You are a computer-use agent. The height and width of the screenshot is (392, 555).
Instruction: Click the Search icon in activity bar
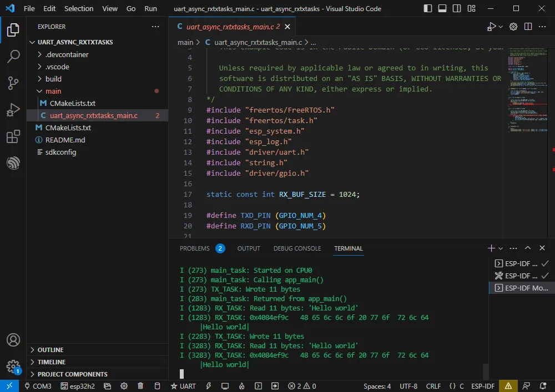click(x=13, y=57)
